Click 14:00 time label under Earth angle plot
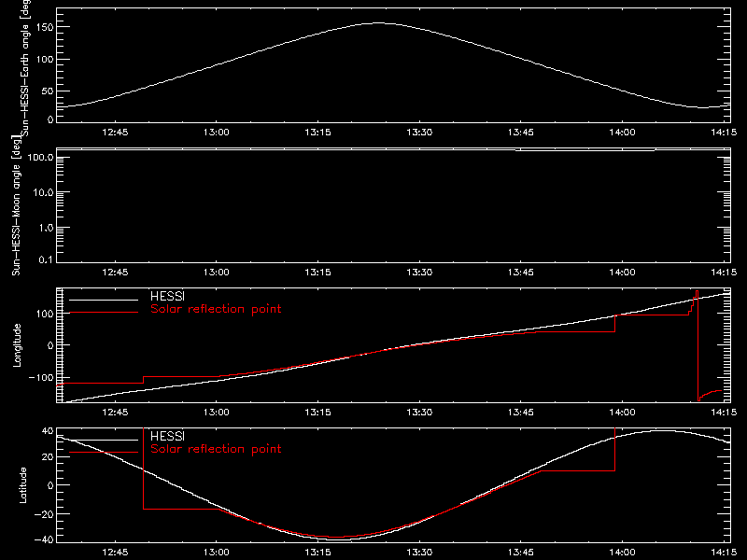Screen dimensions: 747x560 (622, 133)
